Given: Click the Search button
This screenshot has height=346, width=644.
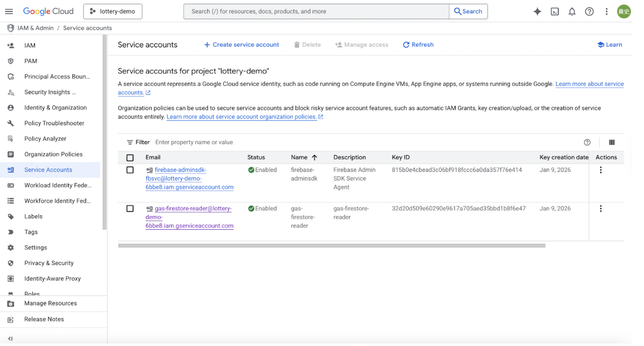Looking at the screenshot, I should 468,12.
